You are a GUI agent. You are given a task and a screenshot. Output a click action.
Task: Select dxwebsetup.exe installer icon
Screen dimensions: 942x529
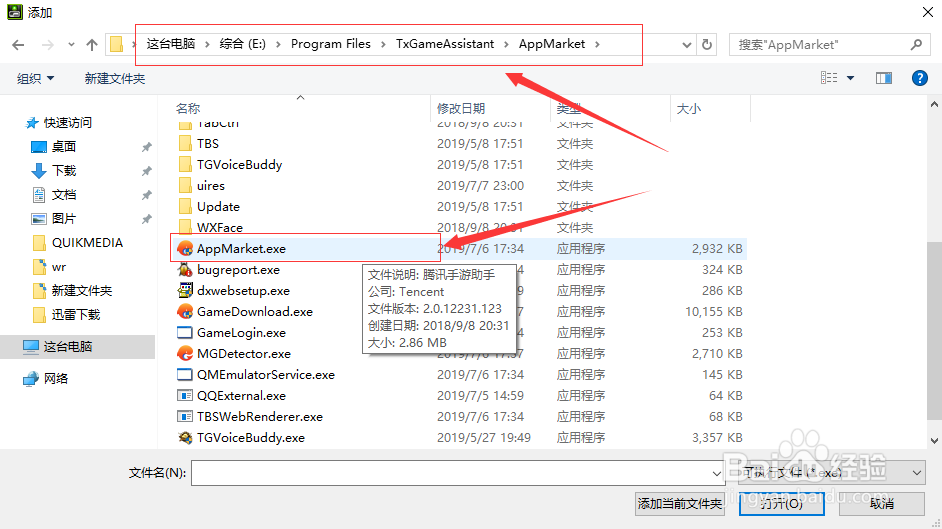pos(185,291)
